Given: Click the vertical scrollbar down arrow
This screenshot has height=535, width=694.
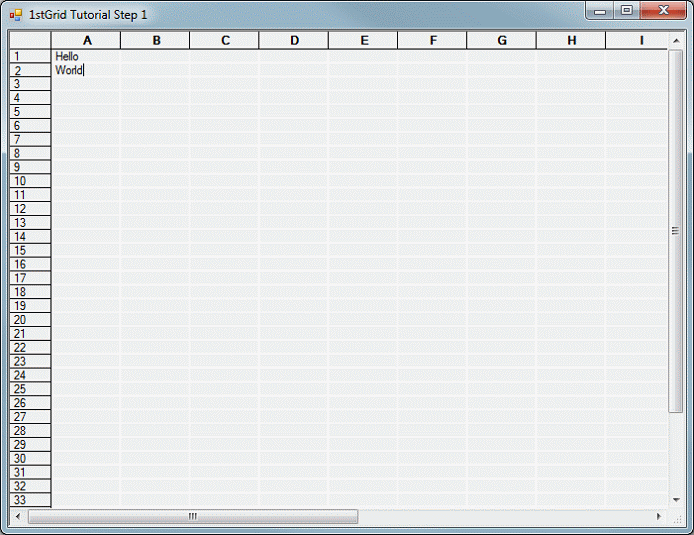Looking at the screenshot, I should pos(676,500).
